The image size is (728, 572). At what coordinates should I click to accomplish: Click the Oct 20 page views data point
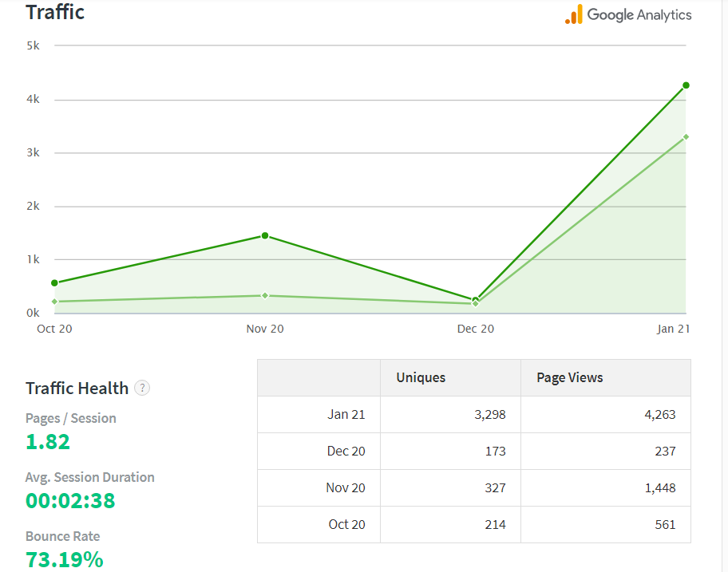point(54,283)
